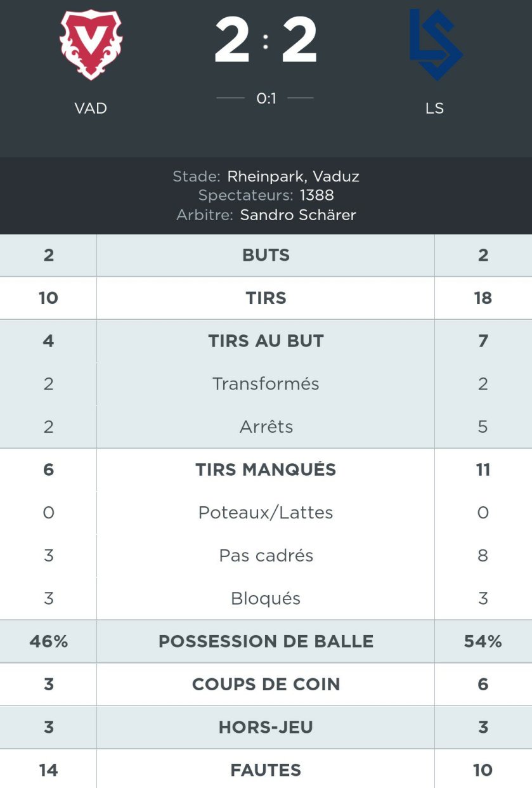This screenshot has width=532, height=788.
Task: Click the Arrêts sub-row label
Action: pos(266,427)
